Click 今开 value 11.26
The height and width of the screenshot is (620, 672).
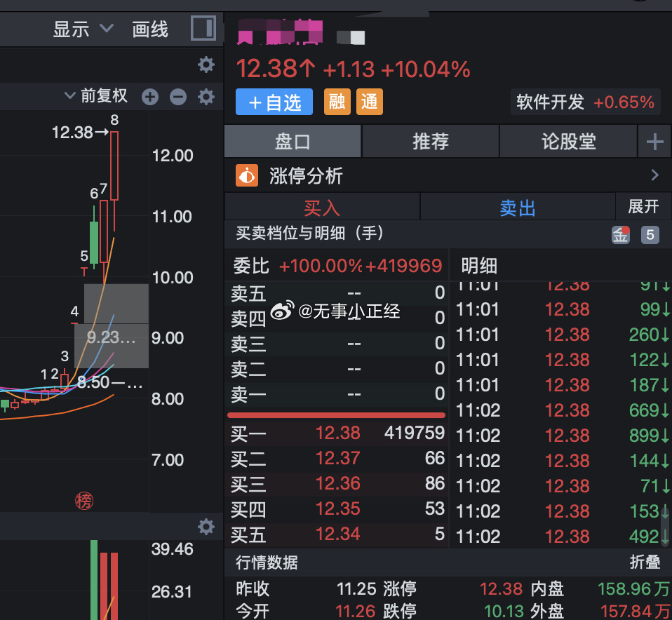pyautogui.click(x=355, y=611)
